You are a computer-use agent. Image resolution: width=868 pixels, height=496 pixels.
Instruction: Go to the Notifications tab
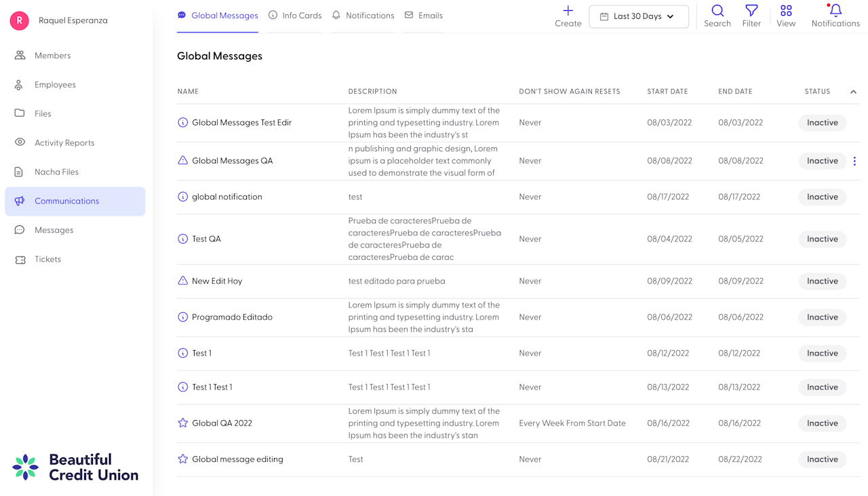coord(363,16)
